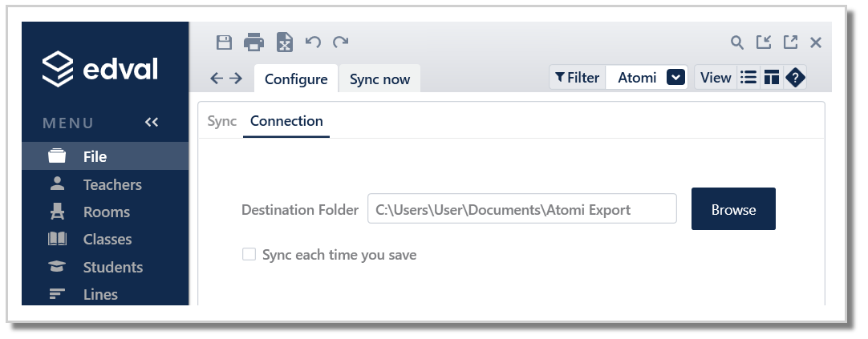Open Teachers in the sidebar menu
This screenshot has width=868, height=339.
[x=112, y=184]
